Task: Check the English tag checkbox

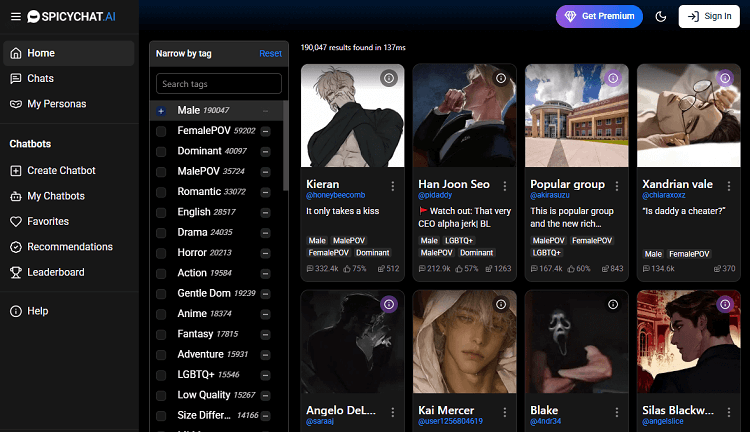Action: [x=161, y=212]
